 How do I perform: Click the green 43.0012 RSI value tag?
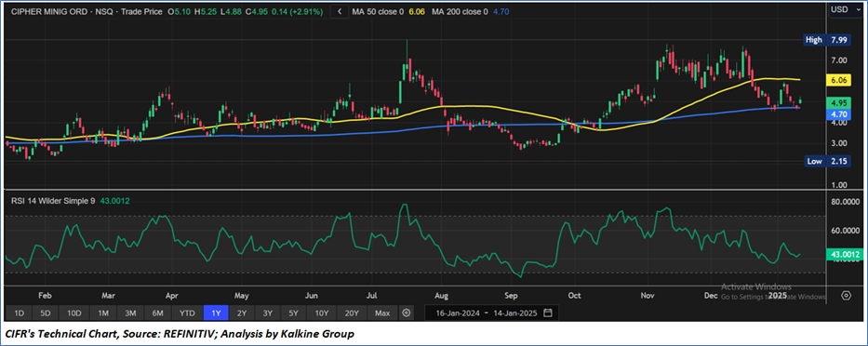844,255
